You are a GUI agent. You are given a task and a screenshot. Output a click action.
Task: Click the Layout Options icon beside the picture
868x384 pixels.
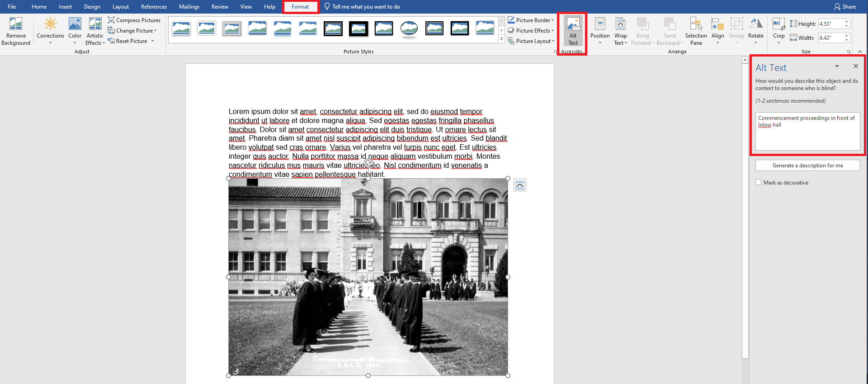[520, 185]
